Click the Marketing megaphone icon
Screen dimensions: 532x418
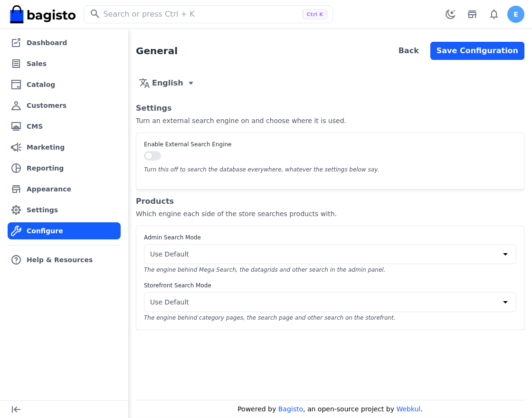[16, 147]
